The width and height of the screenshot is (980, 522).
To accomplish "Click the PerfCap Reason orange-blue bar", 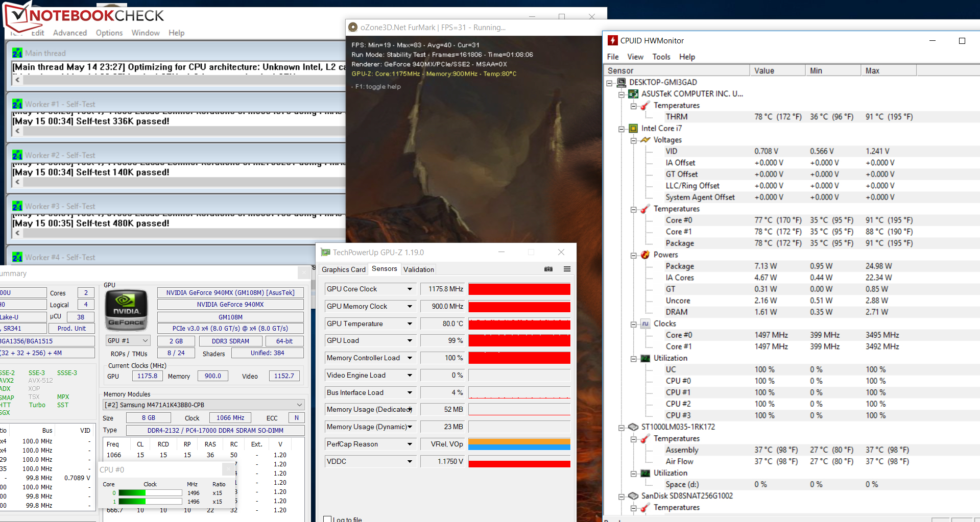I will tap(519, 444).
